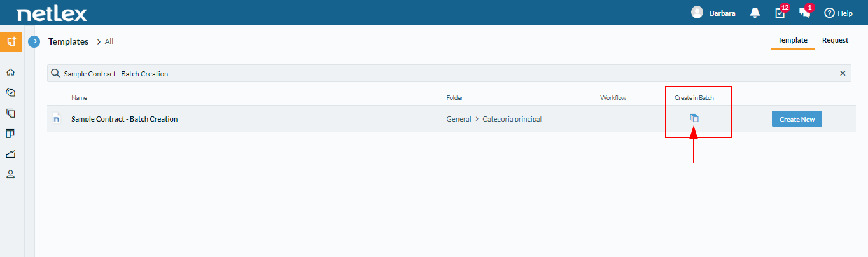Go to Home in the sidebar
The width and height of the screenshot is (868, 257).
(10, 72)
